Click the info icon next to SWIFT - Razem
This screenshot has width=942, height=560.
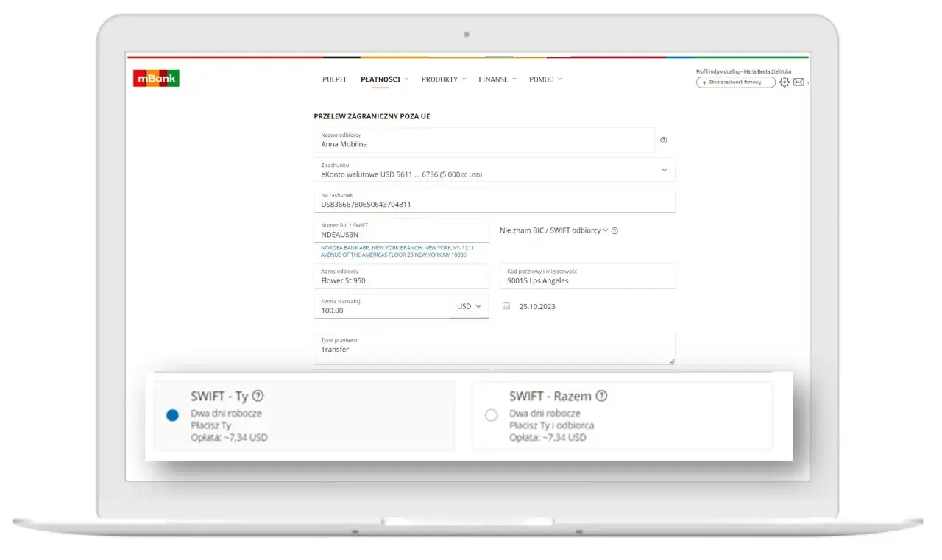[601, 396]
